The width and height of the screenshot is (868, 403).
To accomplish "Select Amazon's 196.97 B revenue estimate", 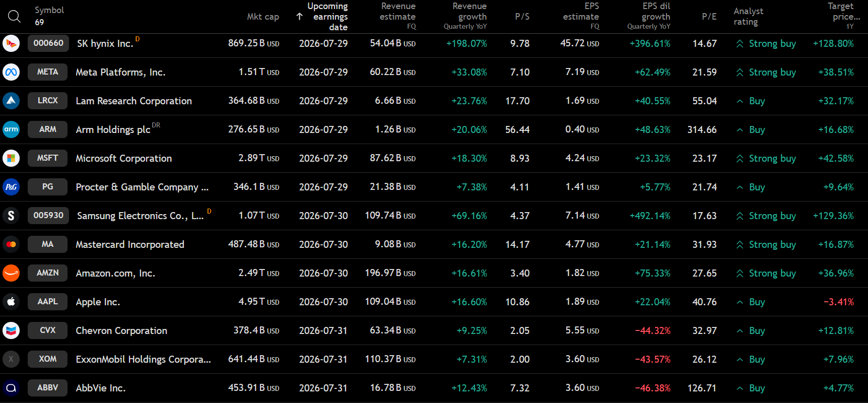I will tap(390, 274).
